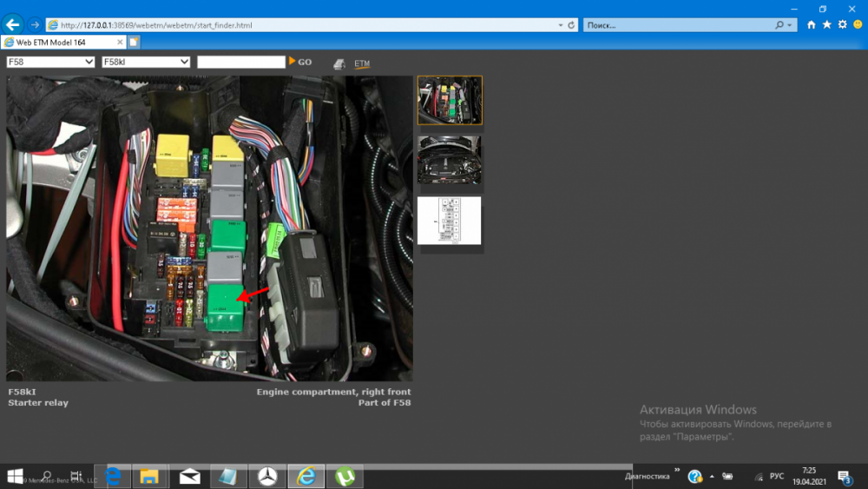Open browser Tools gear icon
The height and width of the screenshot is (489, 868).
click(x=842, y=24)
